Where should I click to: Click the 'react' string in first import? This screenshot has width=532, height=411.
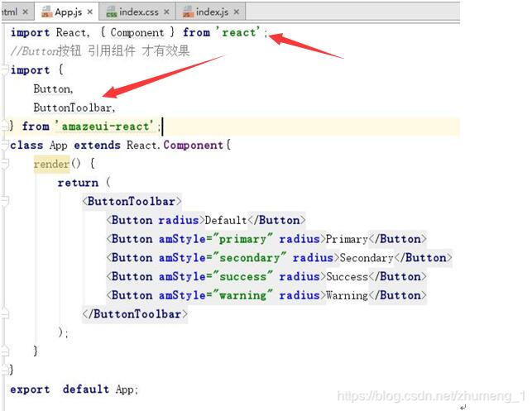coord(238,32)
